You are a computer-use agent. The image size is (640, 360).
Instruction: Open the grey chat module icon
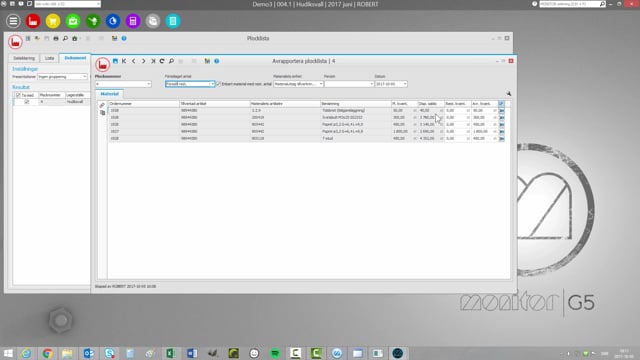tap(153, 21)
